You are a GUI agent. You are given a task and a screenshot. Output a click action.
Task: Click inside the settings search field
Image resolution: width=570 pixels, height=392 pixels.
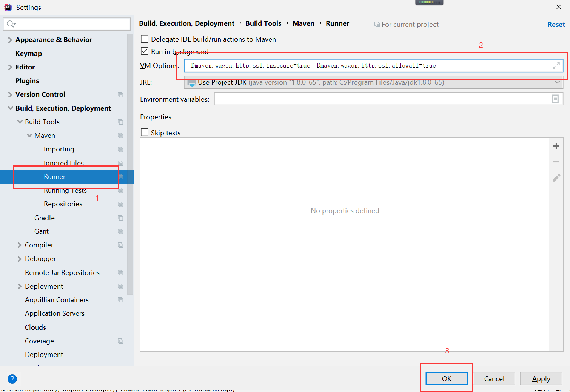(x=66, y=24)
